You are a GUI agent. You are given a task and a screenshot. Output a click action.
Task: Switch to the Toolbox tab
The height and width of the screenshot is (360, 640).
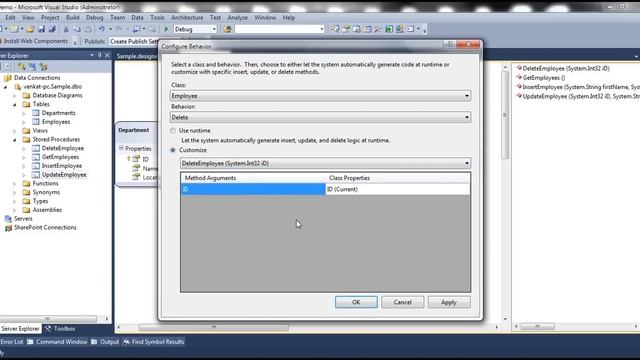click(60, 329)
